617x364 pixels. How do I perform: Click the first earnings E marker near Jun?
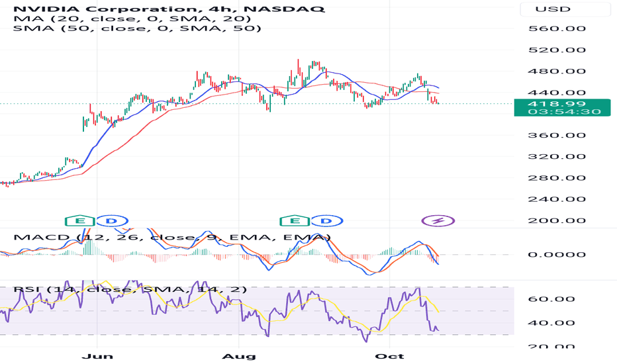80,221
